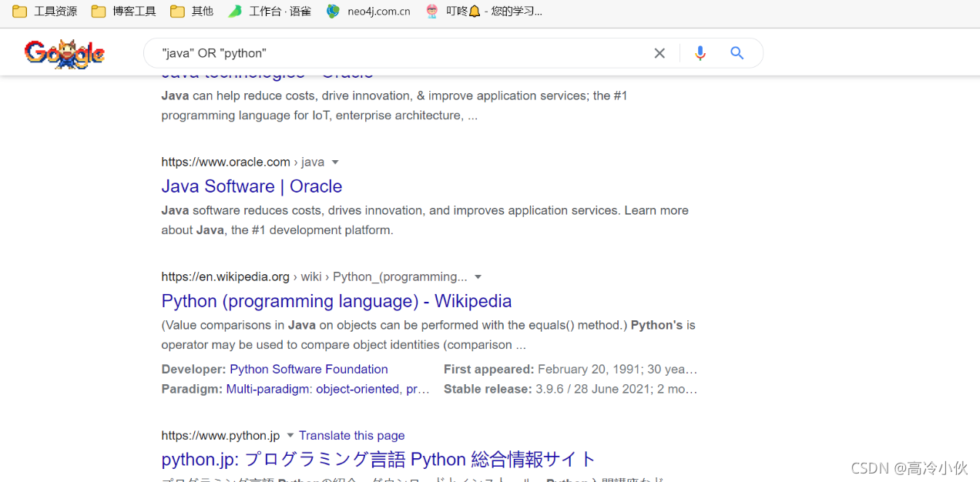Open the 其他 bookmark folder
This screenshot has width=980, height=482.
[192, 11]
